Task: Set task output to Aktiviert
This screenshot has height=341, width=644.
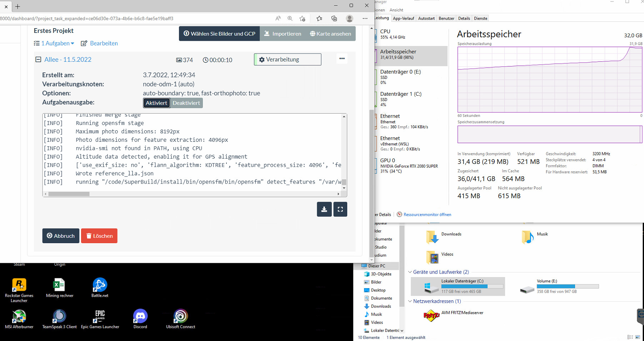Action: 156,103
